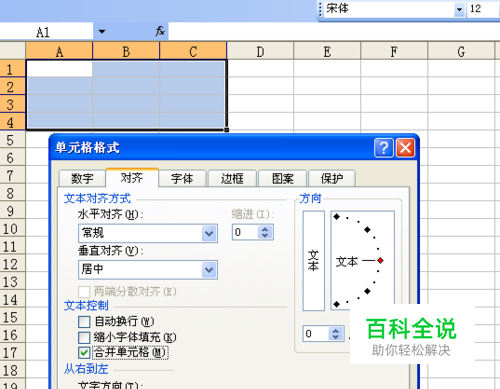The width and height of the screenshot is (500, 389).
Task: Click the select-all corner button
Action: point(13,51)
